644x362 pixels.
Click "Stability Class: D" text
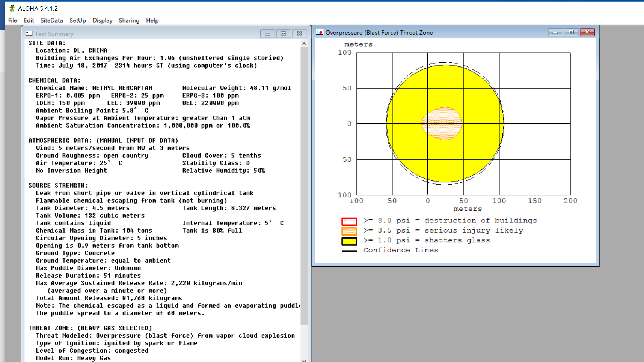point(216,163)
